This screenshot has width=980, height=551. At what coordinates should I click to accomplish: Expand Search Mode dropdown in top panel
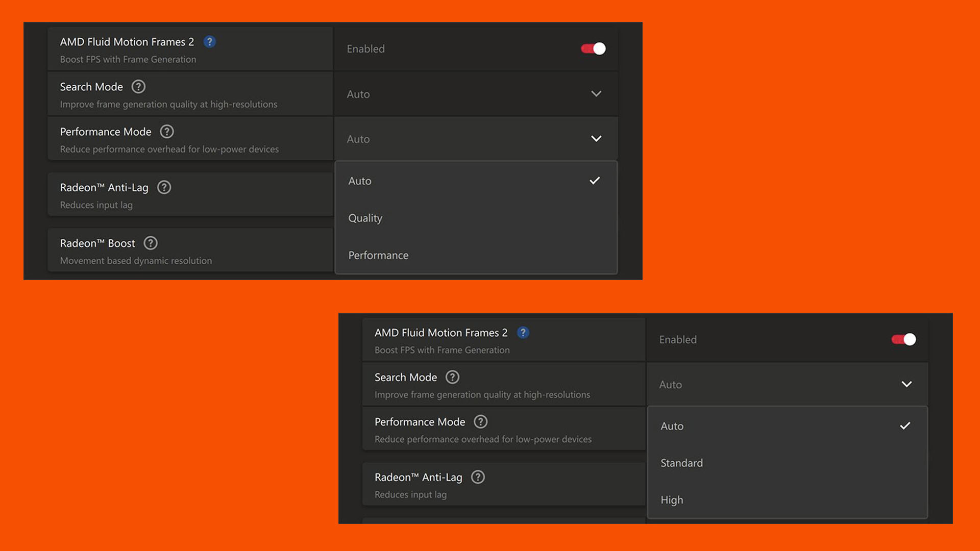tap(476, 94)
